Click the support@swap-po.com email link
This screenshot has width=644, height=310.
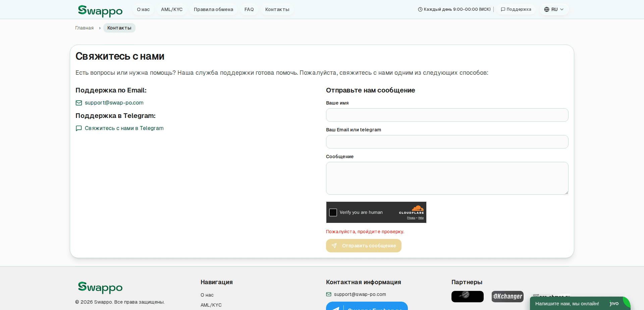(114, 103)
